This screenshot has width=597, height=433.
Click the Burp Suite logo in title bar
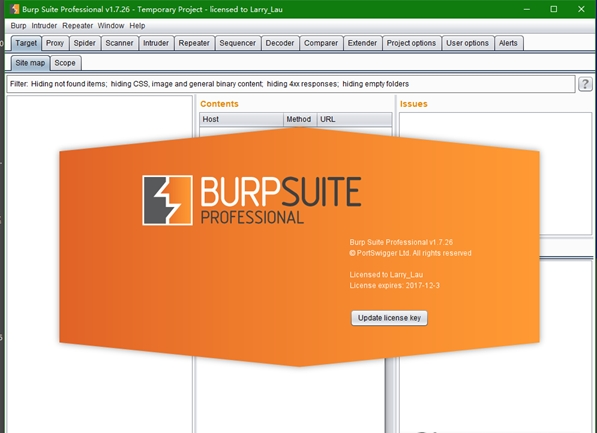[x=14, y=9]
